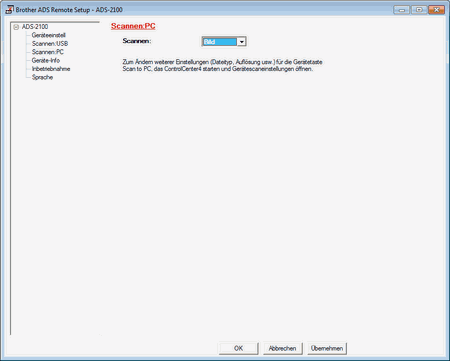The image size is (450, 361).
Task: Click the Abbrechen button
Action: click(x=282, y=348)
